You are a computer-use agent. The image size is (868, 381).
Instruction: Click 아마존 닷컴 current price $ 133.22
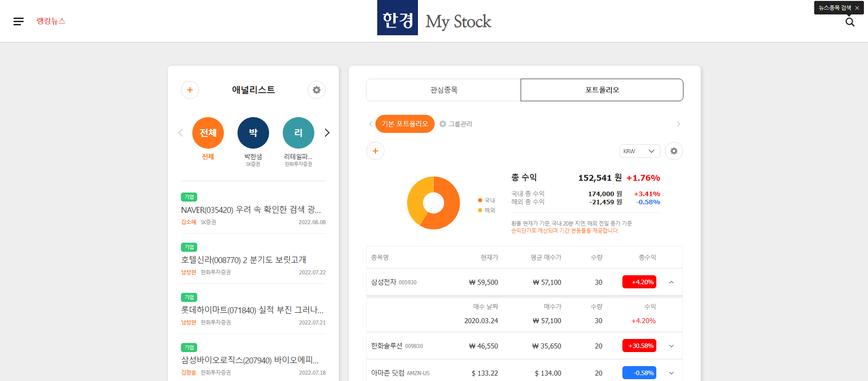(484, 373)
